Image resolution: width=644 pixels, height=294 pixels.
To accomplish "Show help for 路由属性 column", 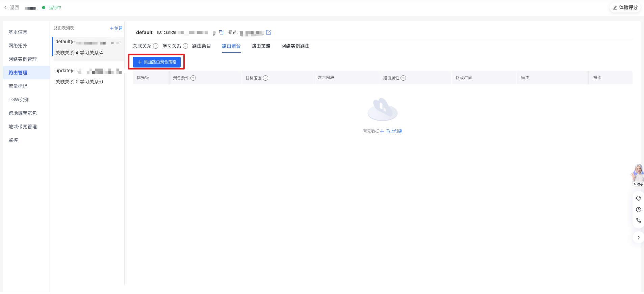I will click(403, 78).
